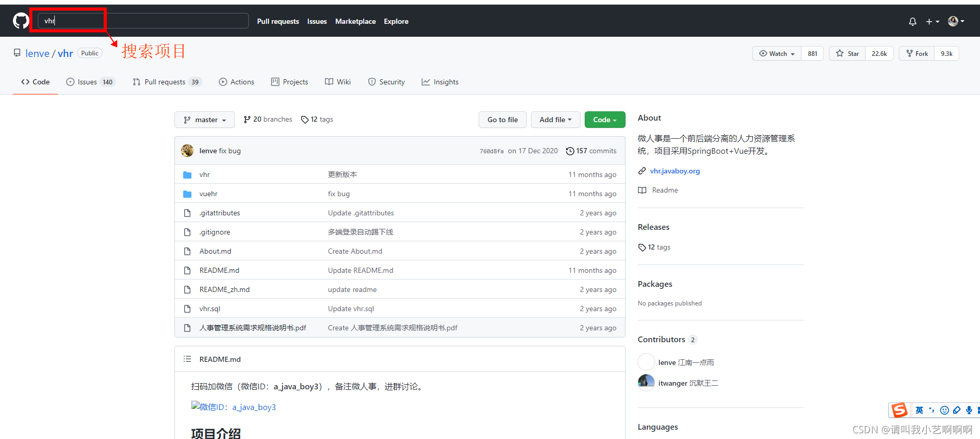Open the vhr.javaboy.org website link
Image resolution: width=980 pixels, height=439 pixels.
675,171
